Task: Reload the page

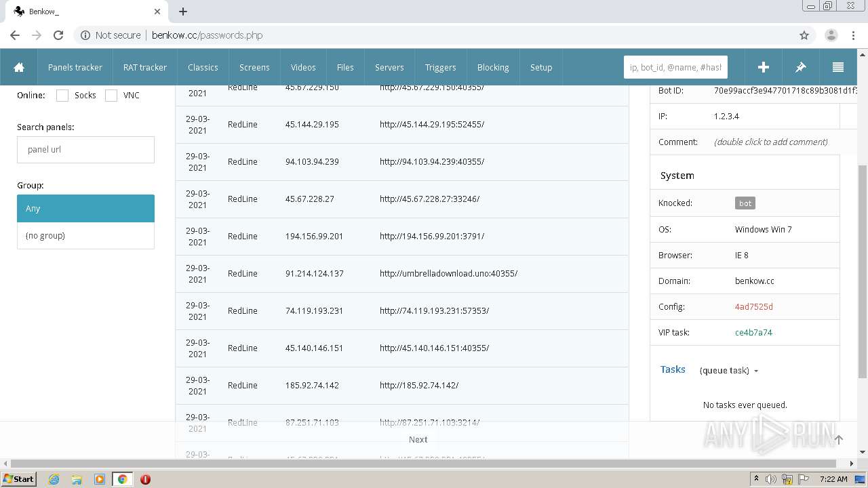Action: click(58, 35)
